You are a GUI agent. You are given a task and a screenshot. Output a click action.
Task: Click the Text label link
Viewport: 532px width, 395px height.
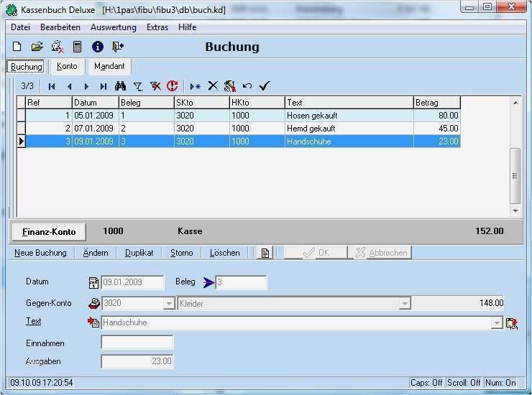pos(34,321)
